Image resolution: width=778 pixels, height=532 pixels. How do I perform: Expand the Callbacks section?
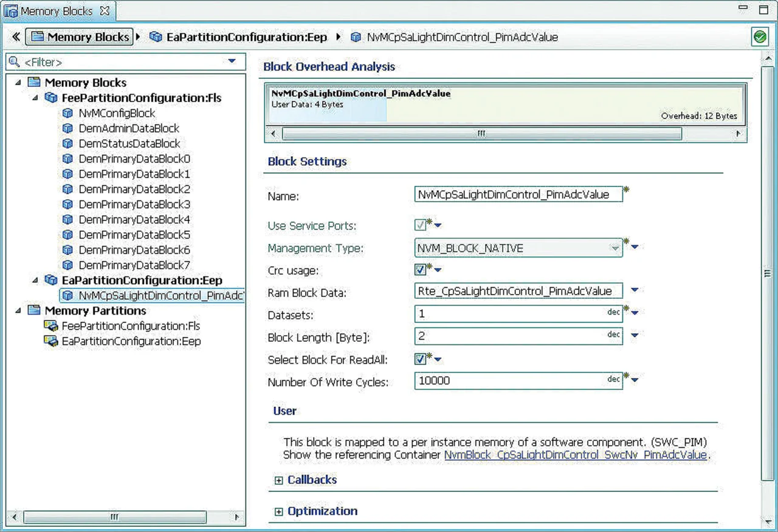pos(278,480)
